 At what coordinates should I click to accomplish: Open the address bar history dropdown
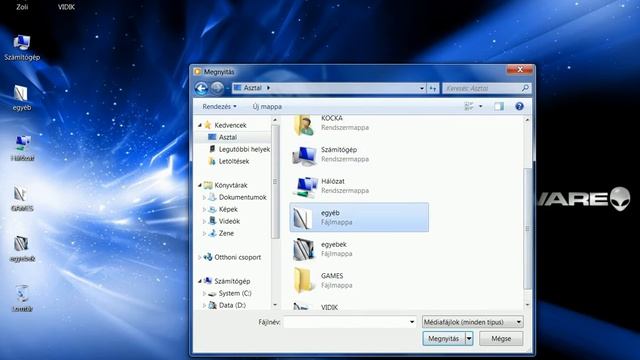click(x=422, y=88)
